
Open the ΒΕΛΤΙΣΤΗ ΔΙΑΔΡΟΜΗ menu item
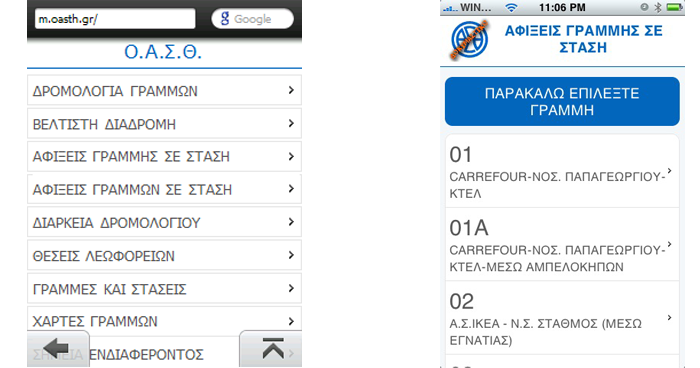pyautogui.click(x=164, y=124)
